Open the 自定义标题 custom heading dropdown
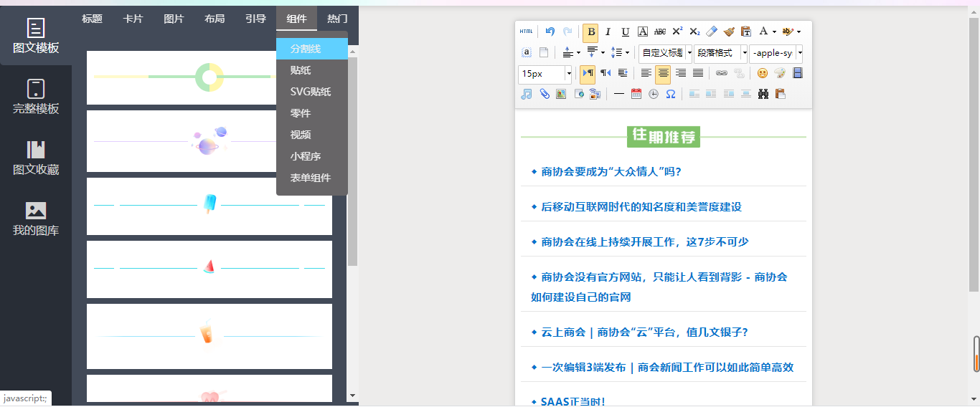The height and width of the screenshot is (407, 980). pos(689,53)
